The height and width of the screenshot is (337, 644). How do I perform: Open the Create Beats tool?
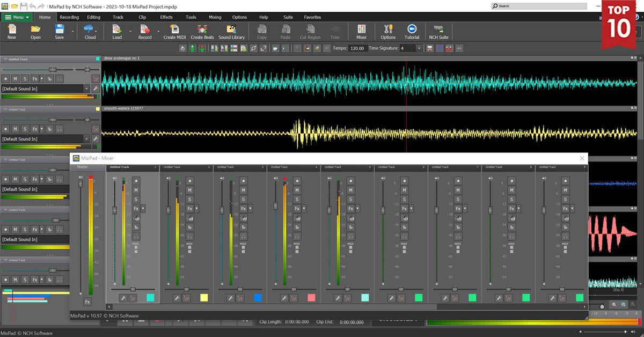tap(202, 32)
